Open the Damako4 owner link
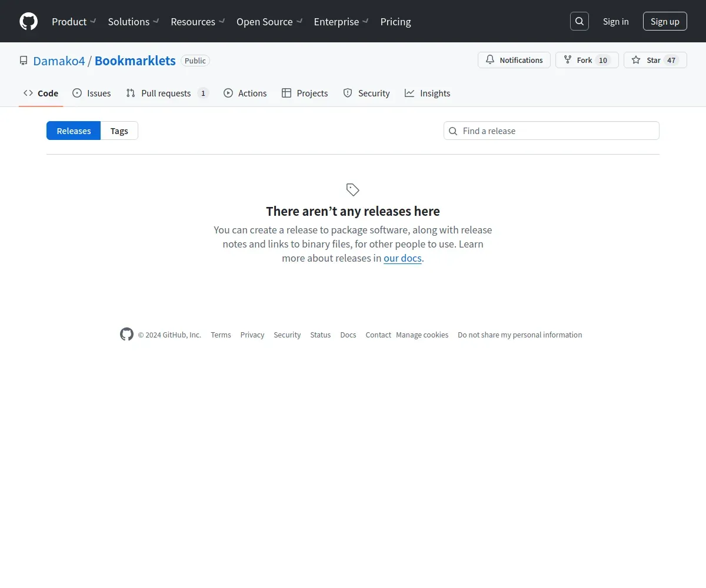The image size is (706, 588). pos(59,61)
